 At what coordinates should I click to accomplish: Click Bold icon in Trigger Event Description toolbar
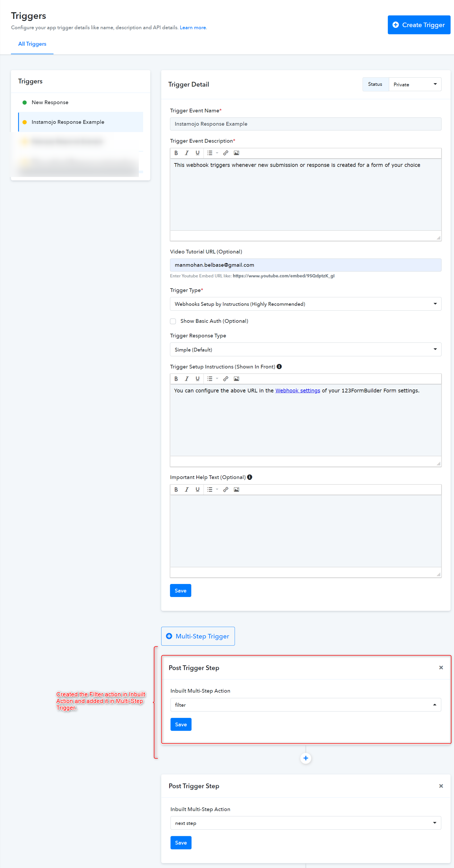tap(176, 153)
